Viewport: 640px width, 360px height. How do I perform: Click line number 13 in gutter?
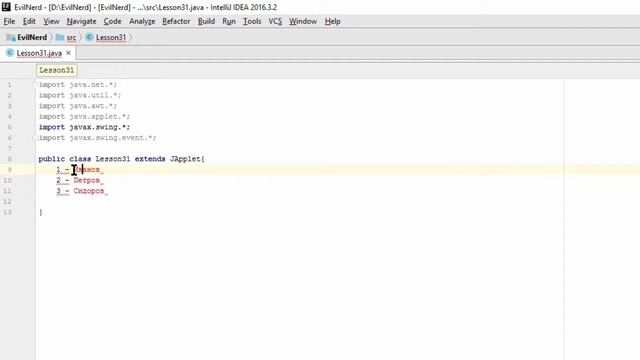[x=8, y=212]
